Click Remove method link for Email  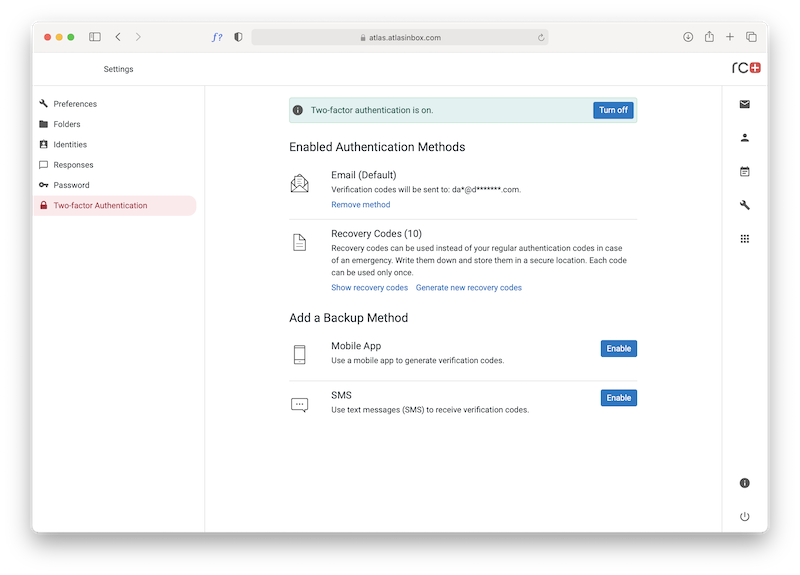(361, 205)
